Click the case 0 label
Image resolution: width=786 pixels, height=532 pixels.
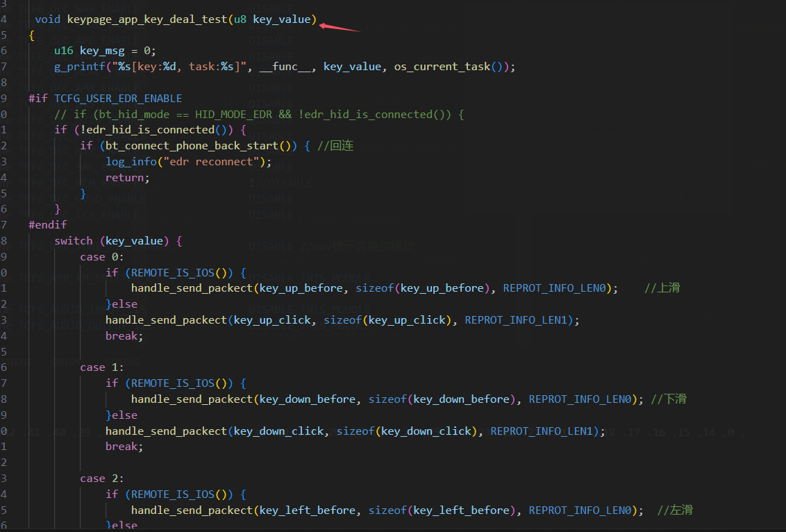[x=102, y=257]
